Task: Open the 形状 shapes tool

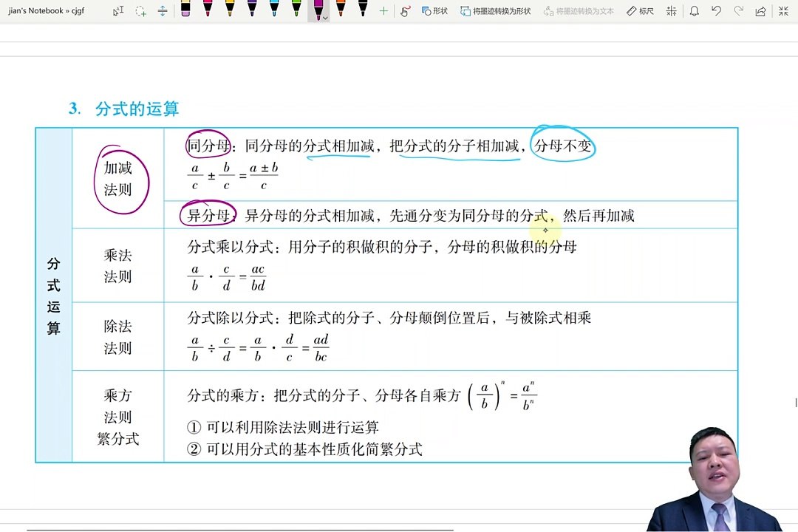Action: click(x=434, y=10)
